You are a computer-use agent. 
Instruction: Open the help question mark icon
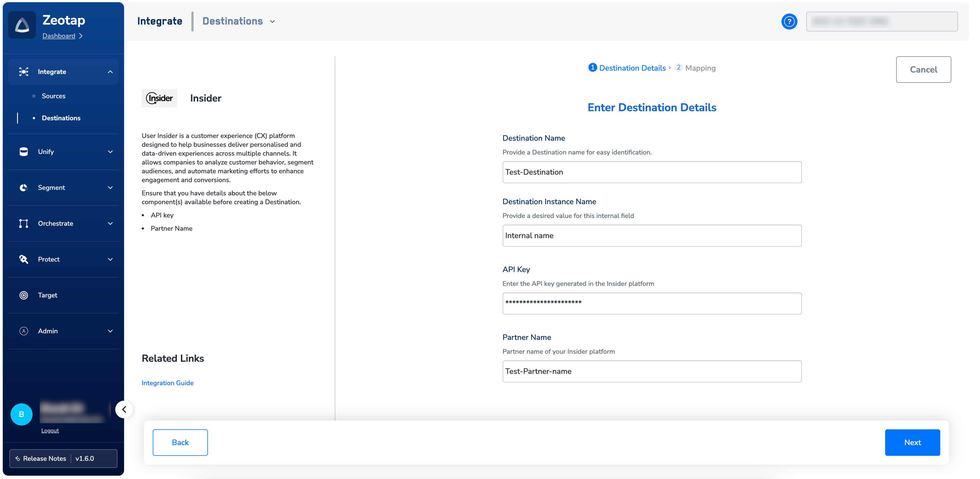pyautogui.click(x=789, y=21)
